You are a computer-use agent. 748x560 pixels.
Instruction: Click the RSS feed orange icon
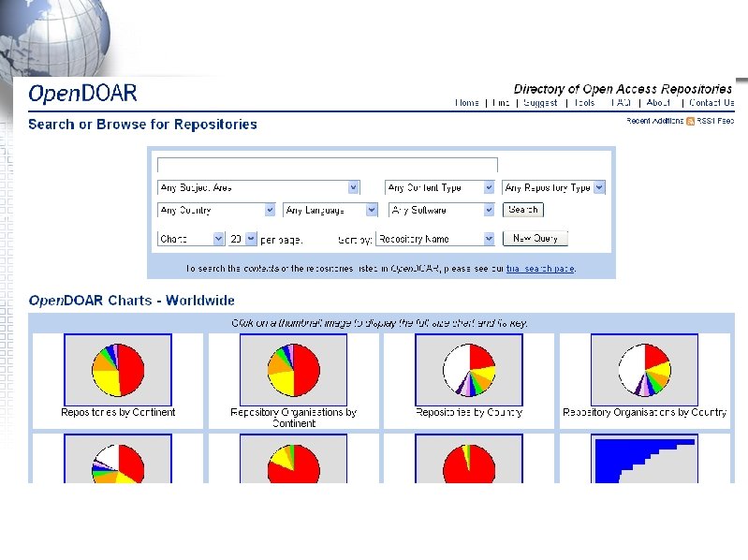coord(690,121)
